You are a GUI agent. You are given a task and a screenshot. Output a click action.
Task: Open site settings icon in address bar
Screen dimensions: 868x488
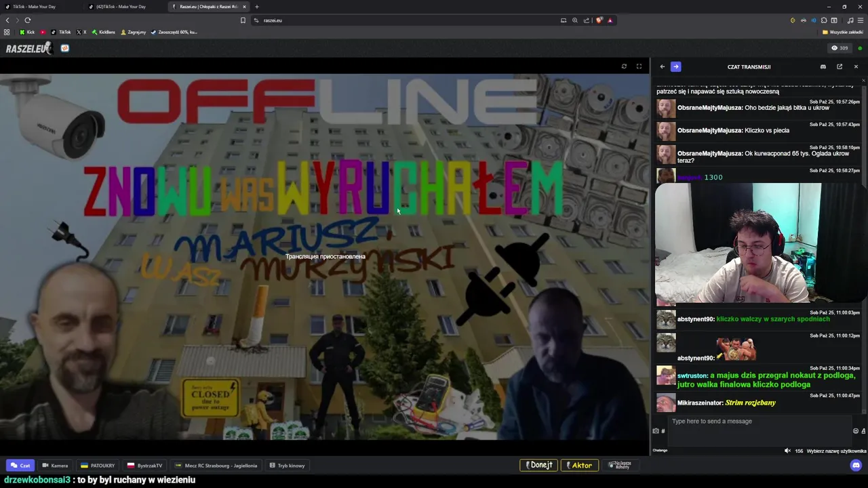coord(256,20)
